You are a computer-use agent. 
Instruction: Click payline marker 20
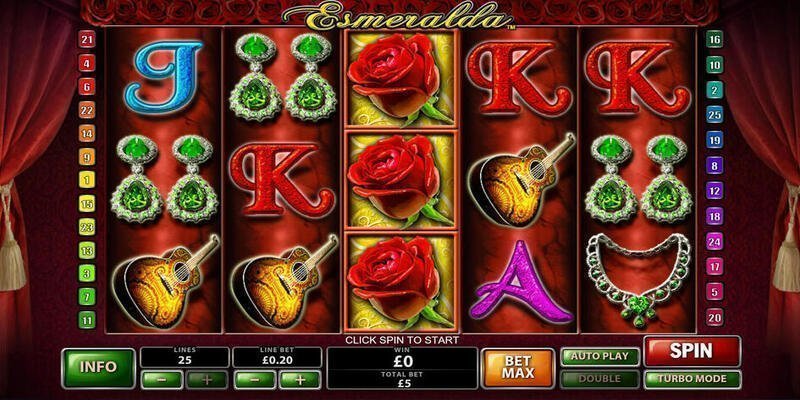pyautogui.click(x=714, y=318)
